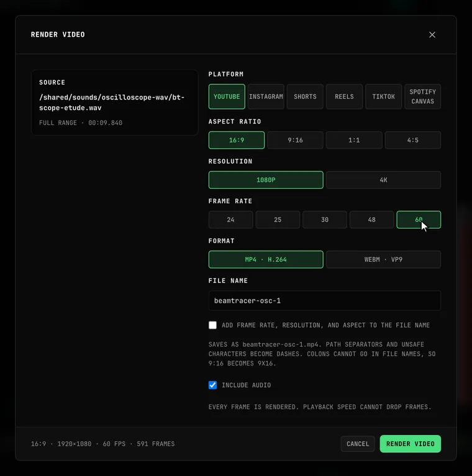The height and width of the screenshot is (476, 472).
Task: Select the Reels platform option
Action: click(x=344, y=96)
